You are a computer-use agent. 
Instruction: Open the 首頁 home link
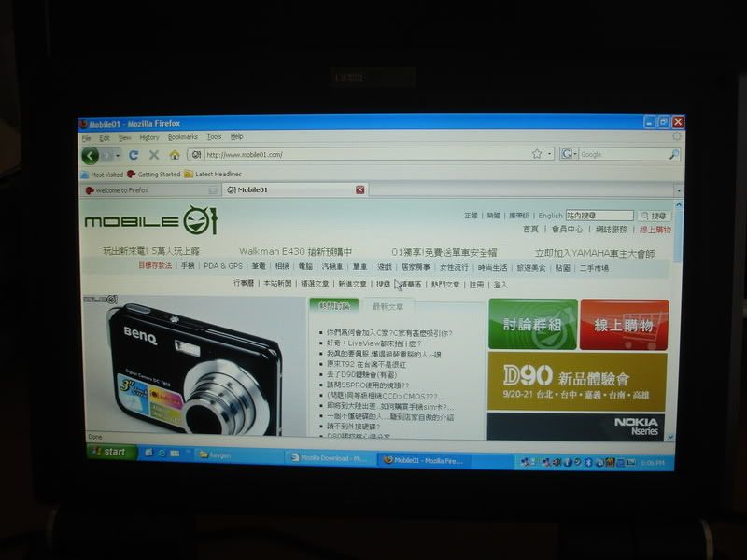(530, 229)
